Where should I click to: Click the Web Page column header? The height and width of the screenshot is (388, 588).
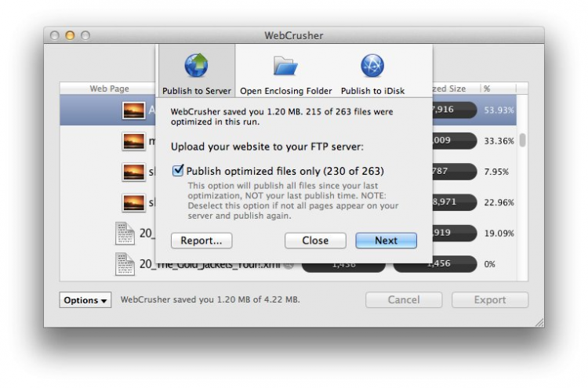(109, 89)
